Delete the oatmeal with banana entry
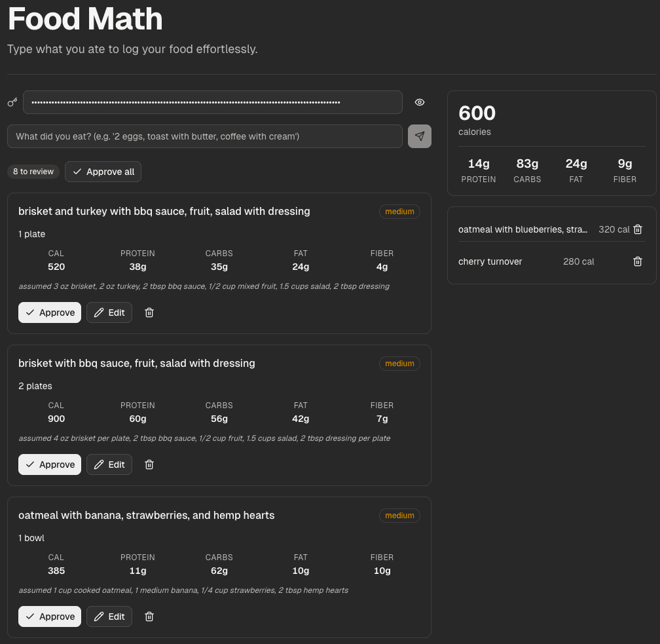Screen dimensions: 660x644 149,616
